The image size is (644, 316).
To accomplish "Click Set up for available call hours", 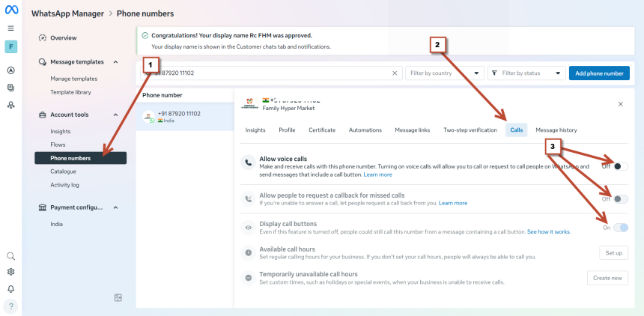I will (613, 252).
